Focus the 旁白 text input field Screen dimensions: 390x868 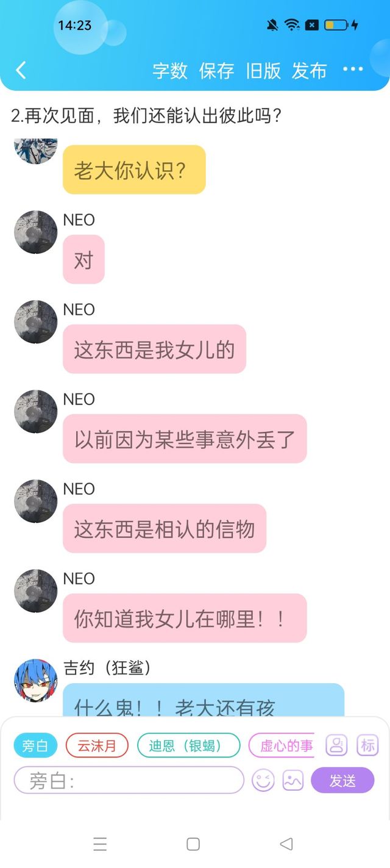coord(129,780)
